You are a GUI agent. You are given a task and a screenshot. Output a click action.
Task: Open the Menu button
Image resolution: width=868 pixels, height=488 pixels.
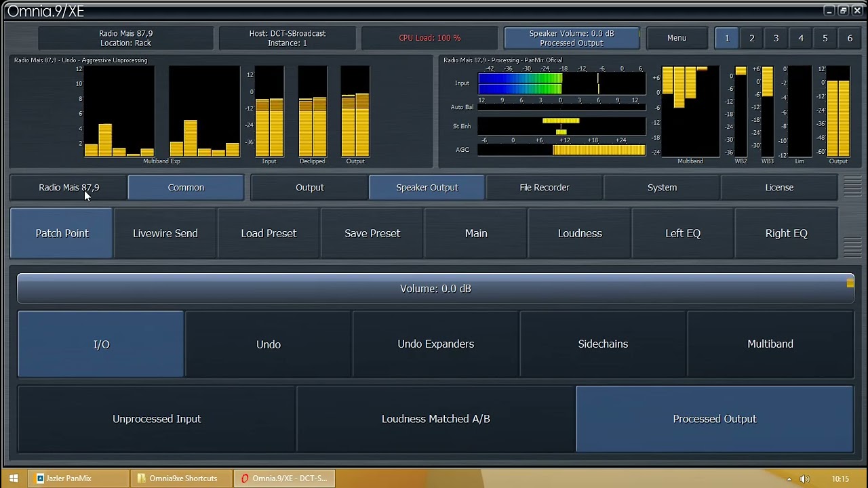[x=677, y=38]
